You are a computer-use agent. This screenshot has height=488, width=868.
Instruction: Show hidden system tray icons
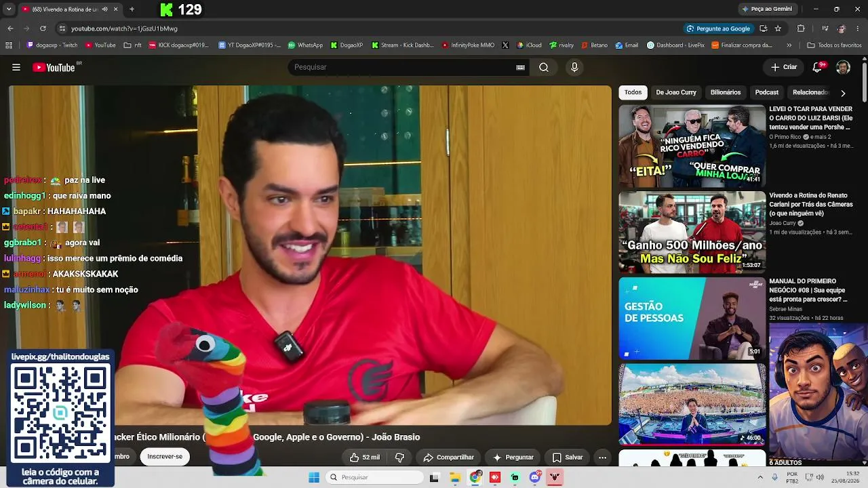(x=760, y=477)
